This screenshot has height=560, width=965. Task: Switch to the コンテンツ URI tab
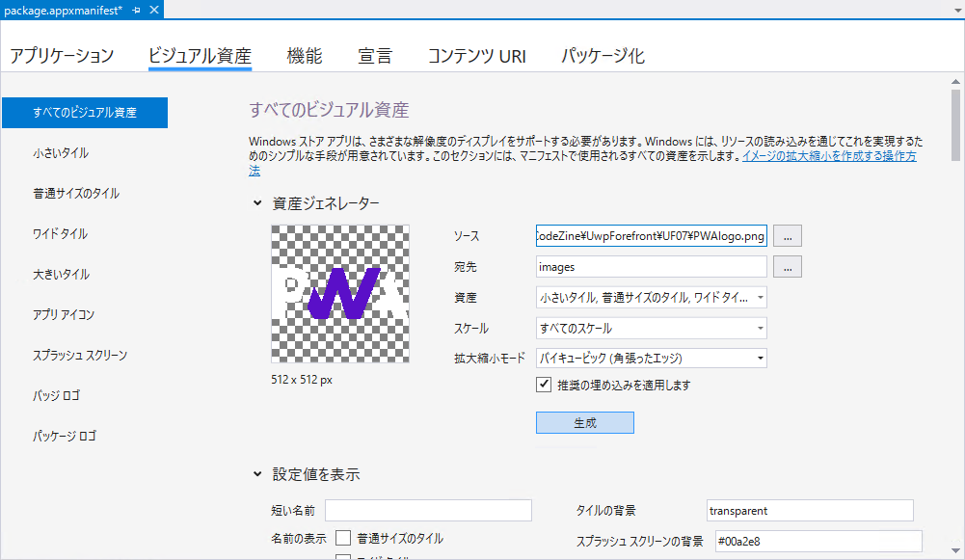pos(477,56)
